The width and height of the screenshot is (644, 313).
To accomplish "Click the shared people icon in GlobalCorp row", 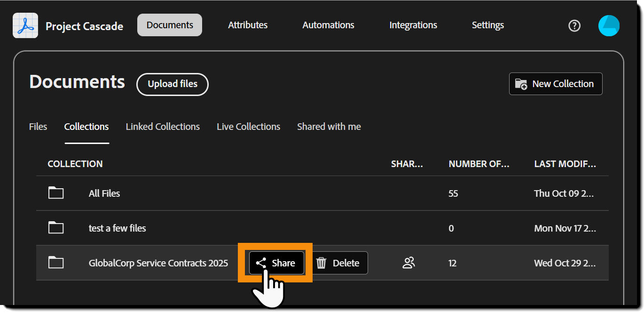I will pos(409,263).
